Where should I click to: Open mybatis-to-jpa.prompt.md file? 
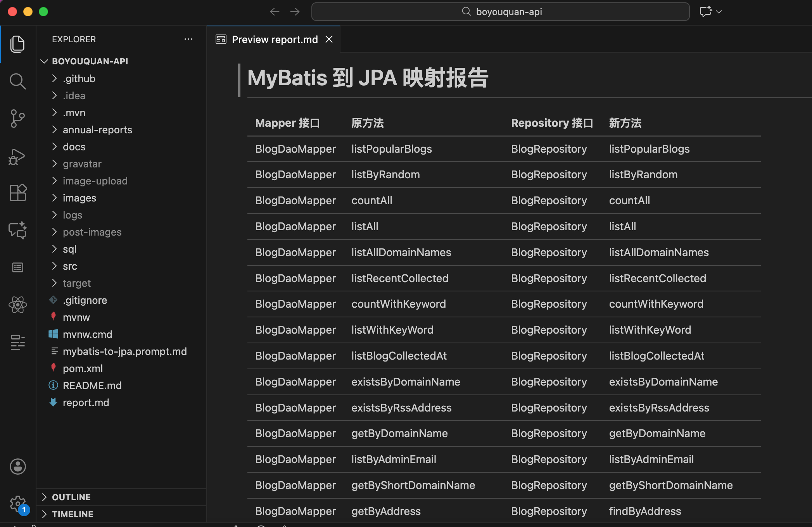(x=125, y=351)
